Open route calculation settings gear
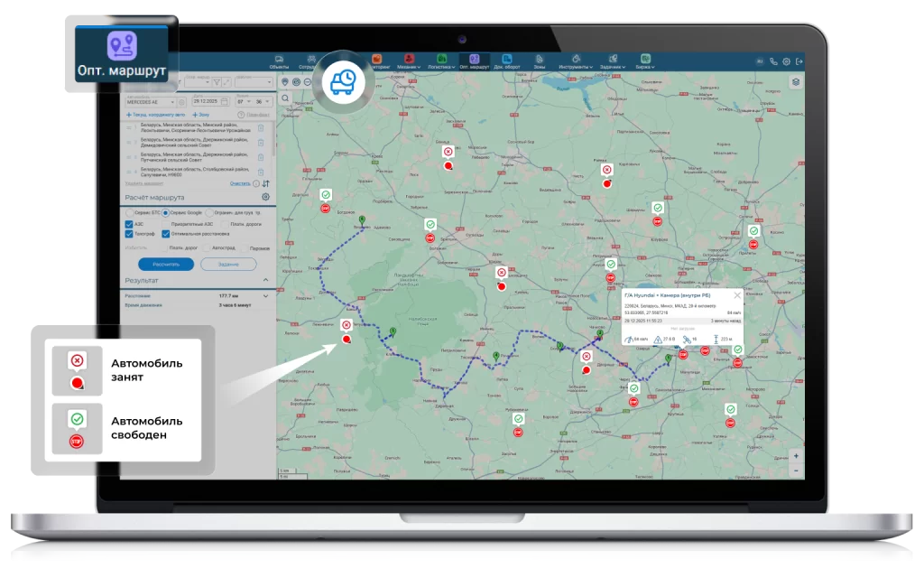This screenshot has width=924, height=578. coord(265,197)
